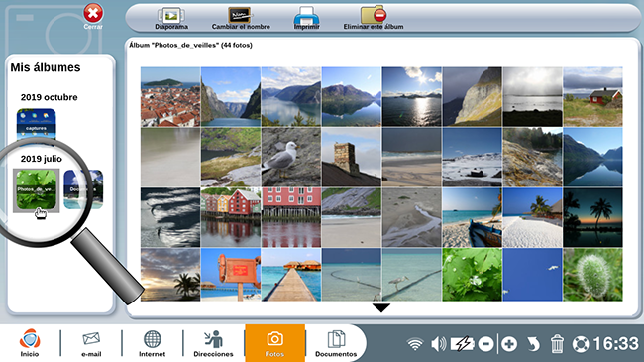Zoom in with the plus icon
Viewport: 644px width, 362px height.
tap(509, 344)
